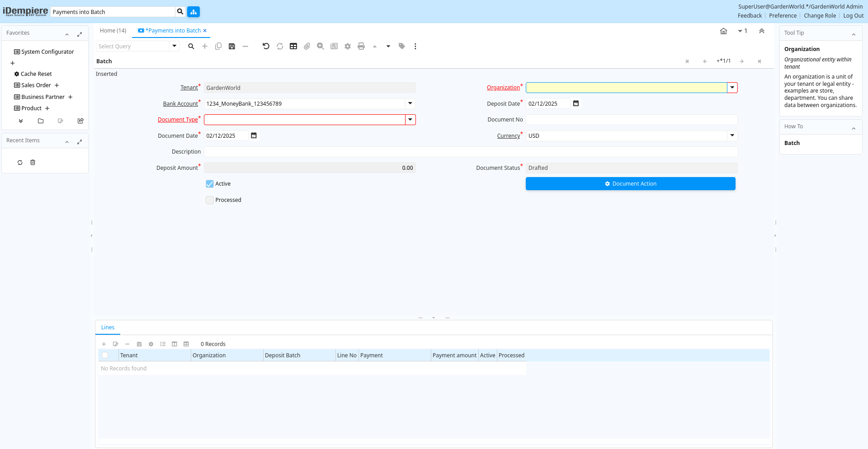Open the Currency dropdown list

pyautogui.click(x=732, y=136)
